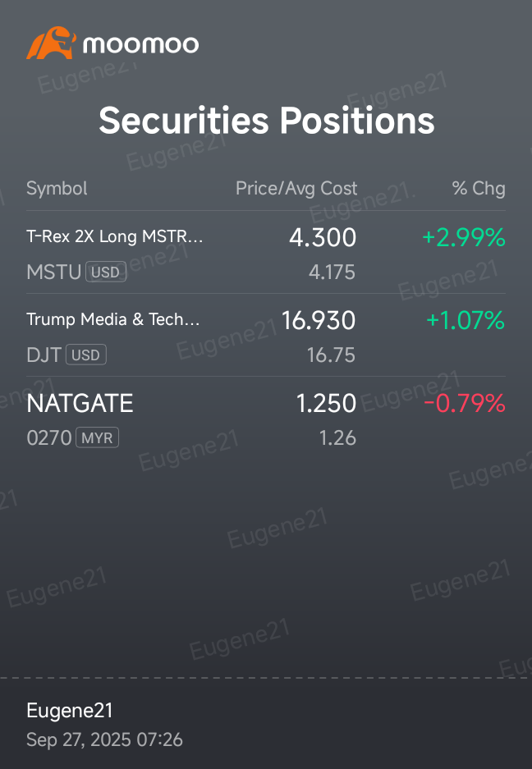Click the -0.79% change value
Viewport: 532px width, 769px height.
(465, 403)
